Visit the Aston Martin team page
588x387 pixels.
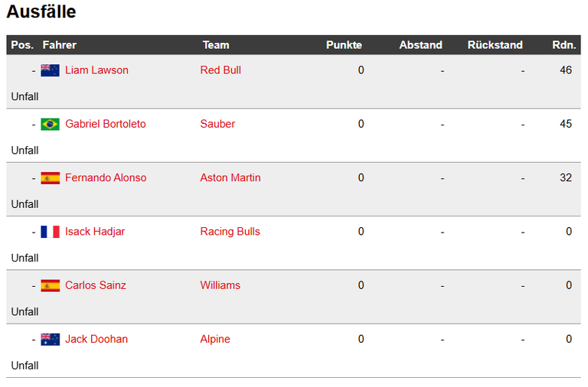tap(230, 177)
